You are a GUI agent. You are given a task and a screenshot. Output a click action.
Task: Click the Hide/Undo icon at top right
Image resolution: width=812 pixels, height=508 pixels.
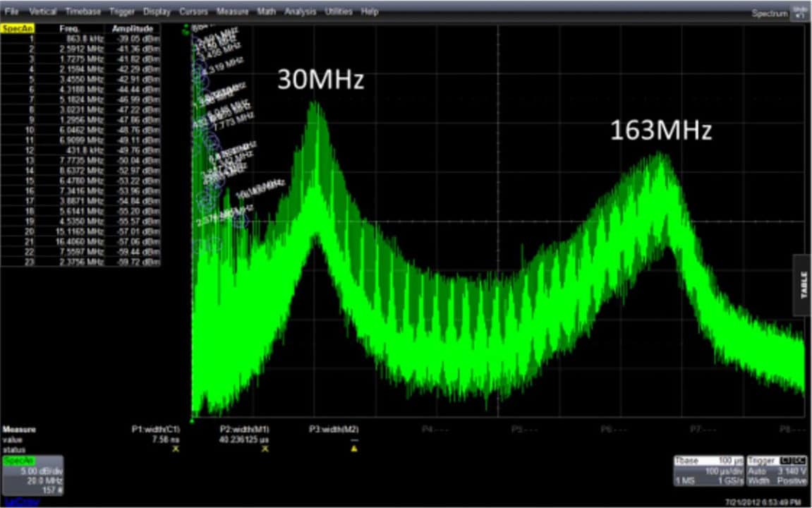(800, 12)
